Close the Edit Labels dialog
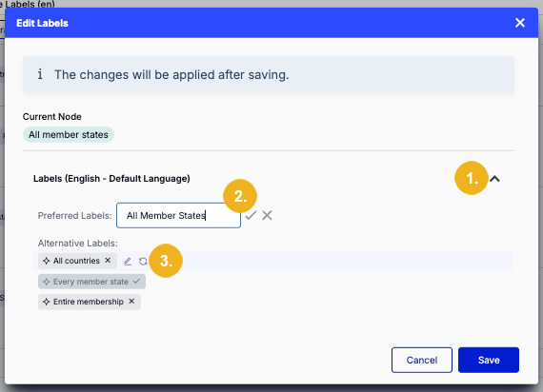The height and width of the screenshot is (392, 543). (520, 23)
